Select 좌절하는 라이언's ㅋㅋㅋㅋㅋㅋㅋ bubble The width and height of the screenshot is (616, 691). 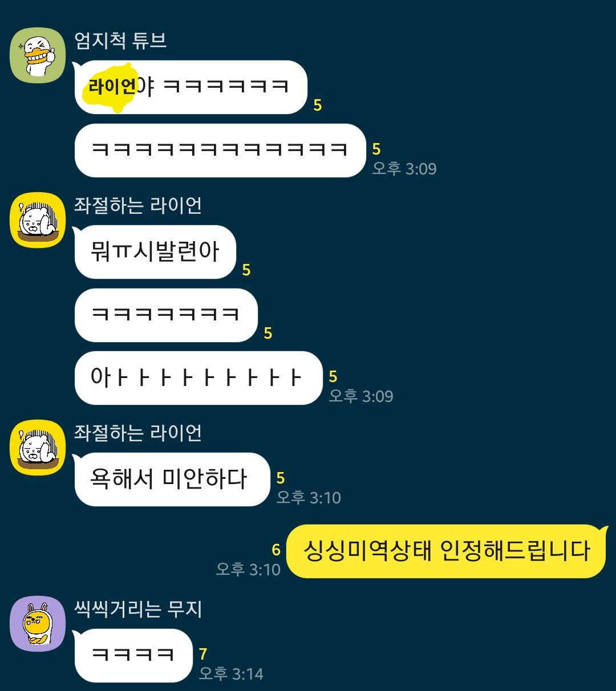[x=166, y=315]
